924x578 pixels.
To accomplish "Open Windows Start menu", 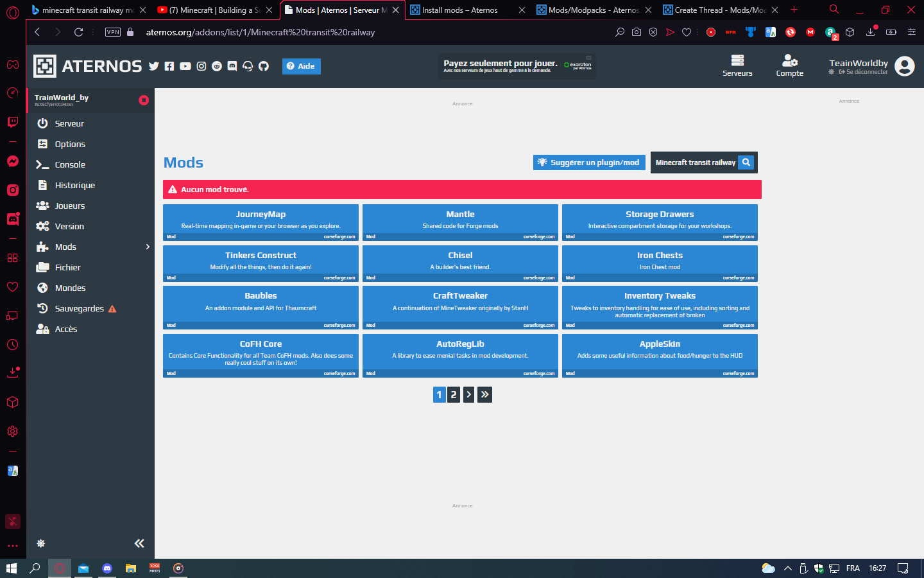I will [x=11, y=568].
